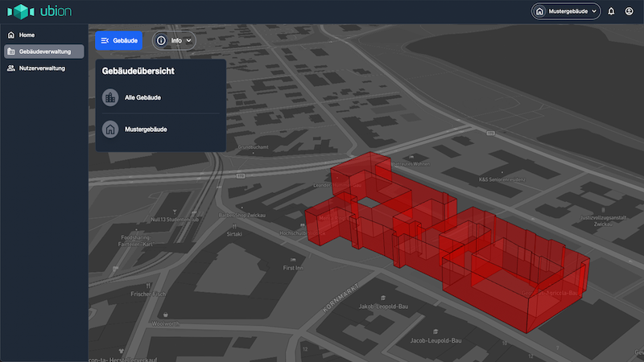
Task: Click the round city icon beside Alle Gebäude
Action: 110,97
